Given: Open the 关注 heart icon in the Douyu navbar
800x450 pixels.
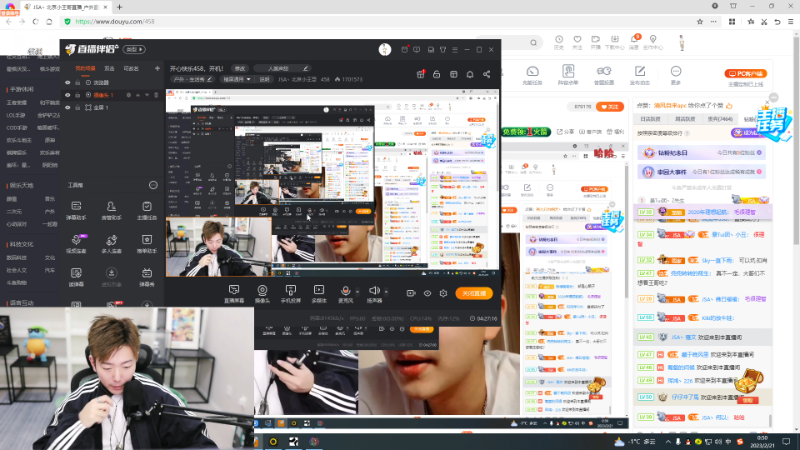Looking at the screenshot, I should tap(577, 42).
